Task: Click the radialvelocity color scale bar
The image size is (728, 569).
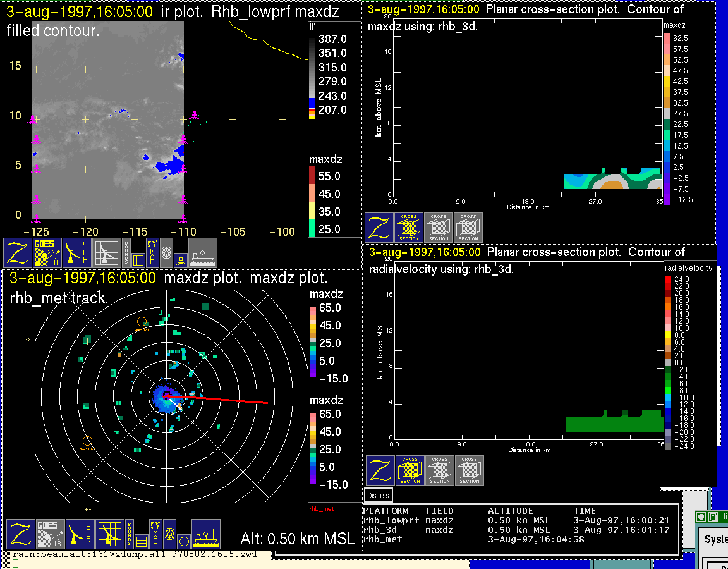Action: tap(668, 362)
